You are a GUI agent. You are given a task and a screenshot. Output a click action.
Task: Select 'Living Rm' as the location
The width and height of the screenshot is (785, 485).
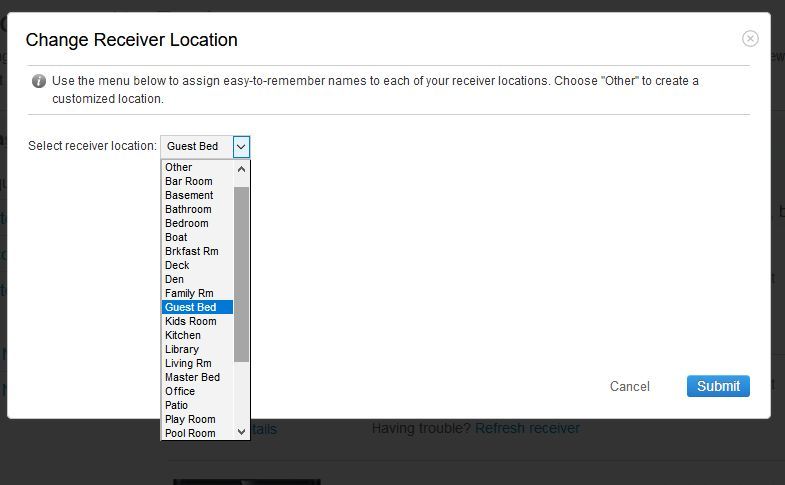point(188,363)
